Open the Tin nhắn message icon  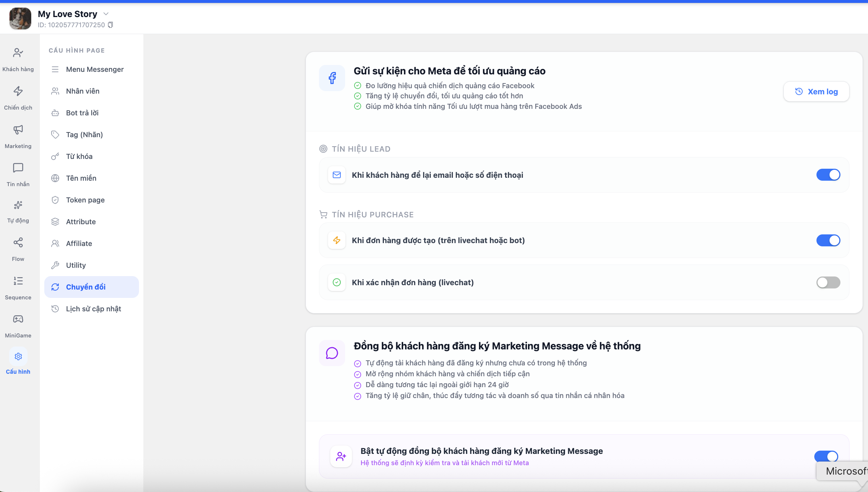pos(18,168)
